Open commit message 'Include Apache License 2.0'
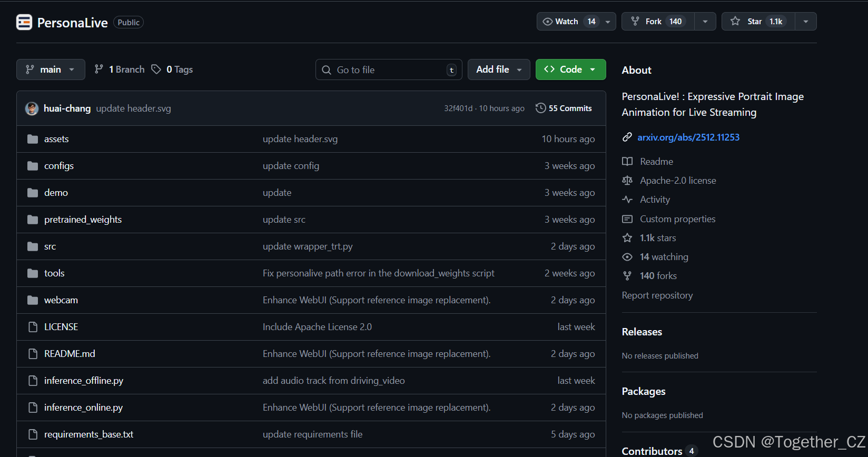The width and height of the screenshot is (868, 457). click(317, 327)
